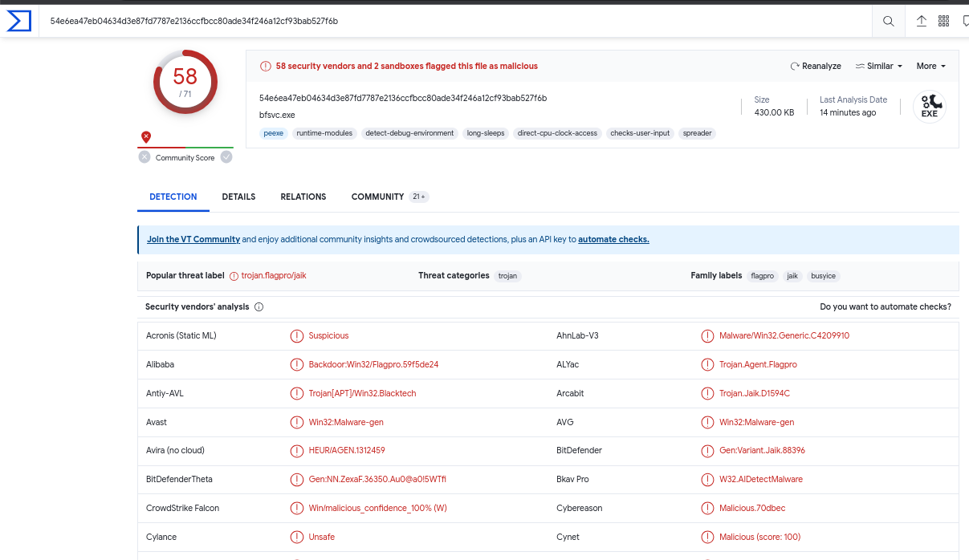The image size is (969, 560).
Task: Open the Similar dropdown
Action: [x=878, y=66]
